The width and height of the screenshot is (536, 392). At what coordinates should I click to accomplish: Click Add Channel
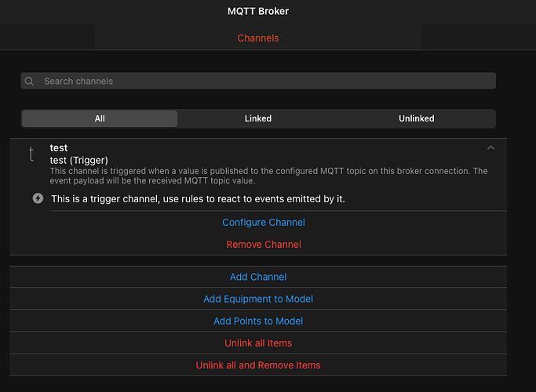258,277
